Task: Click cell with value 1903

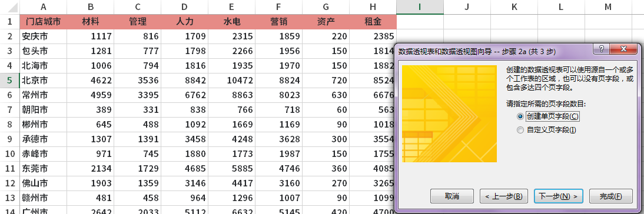Action: pyautogui.click(x=91, y=183)
